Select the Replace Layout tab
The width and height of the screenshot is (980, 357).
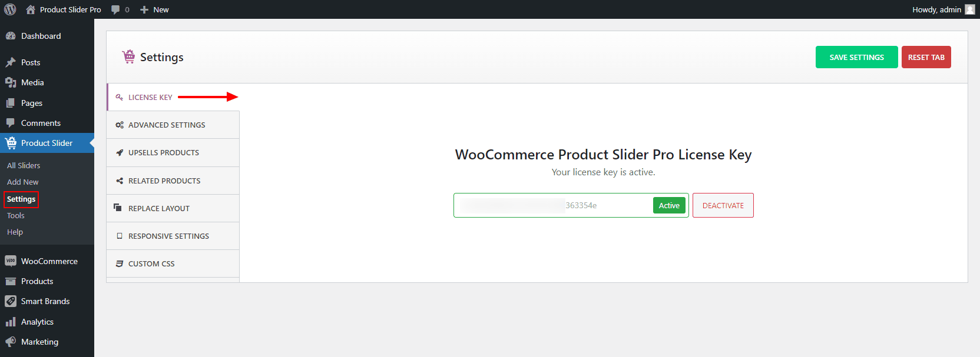click(159, 208)
